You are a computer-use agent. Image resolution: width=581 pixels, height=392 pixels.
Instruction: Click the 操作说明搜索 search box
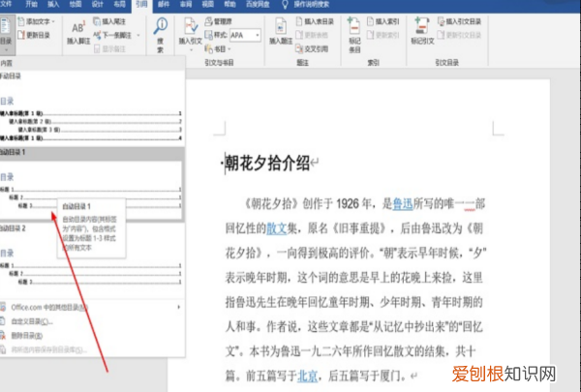point(311,5)
